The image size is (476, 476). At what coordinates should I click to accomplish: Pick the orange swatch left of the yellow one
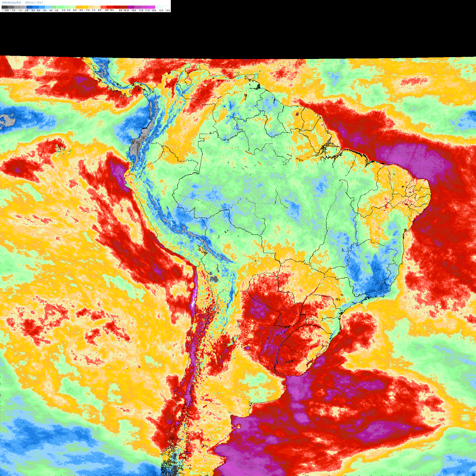point(79,7)
